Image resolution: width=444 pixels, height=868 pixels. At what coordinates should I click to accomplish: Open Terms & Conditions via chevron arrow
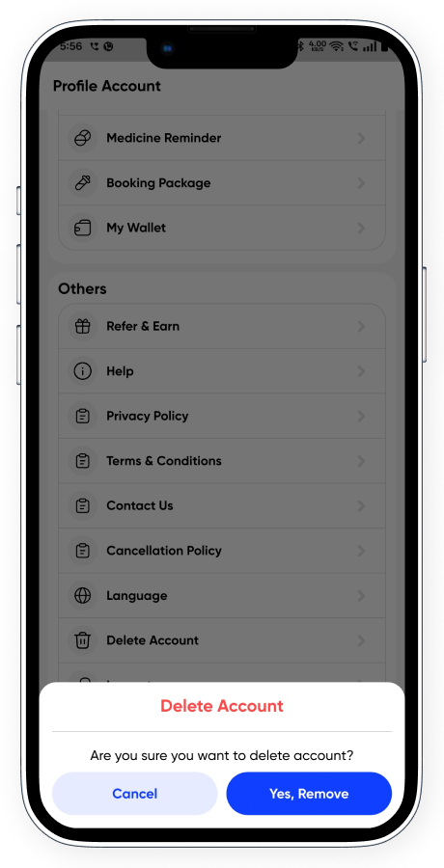pyautogui.click(x=361, y=461)
